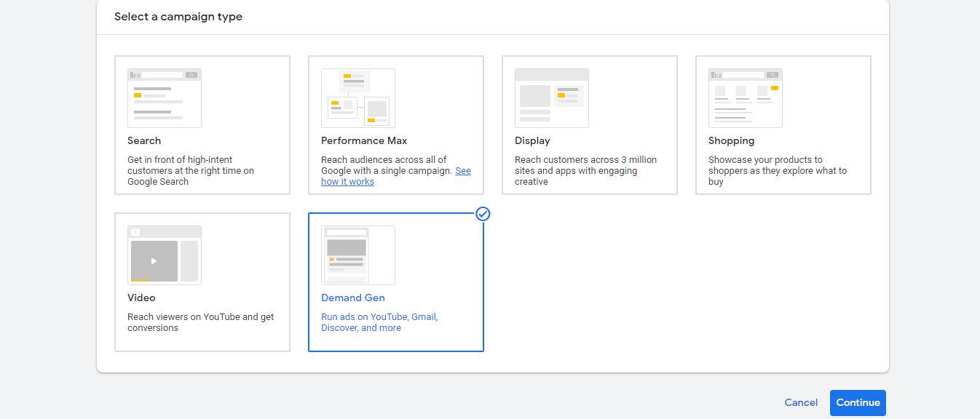Choose the 'Performance Max' campaign title

pos(364,140)
